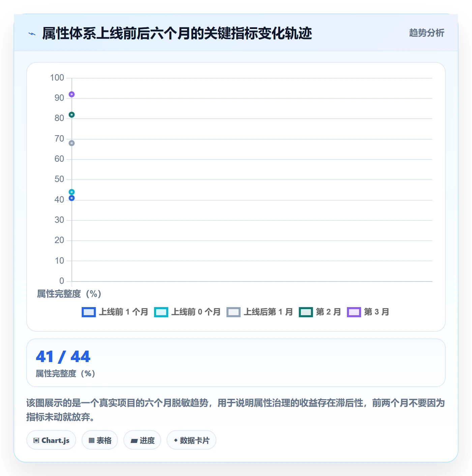Select the 数据卡片 tag
Image resolution: width=472 pixels, height=476 pixels.
tap(191, 440)
